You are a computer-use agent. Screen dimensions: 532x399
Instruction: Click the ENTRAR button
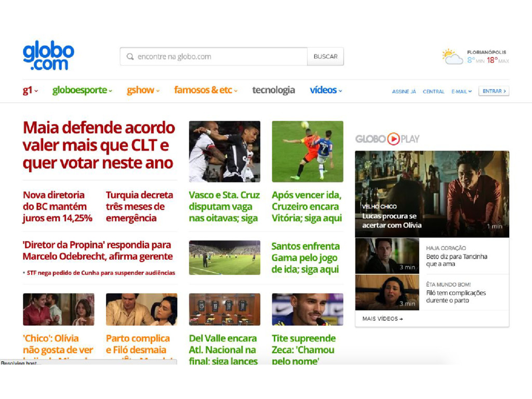[494, 91]
